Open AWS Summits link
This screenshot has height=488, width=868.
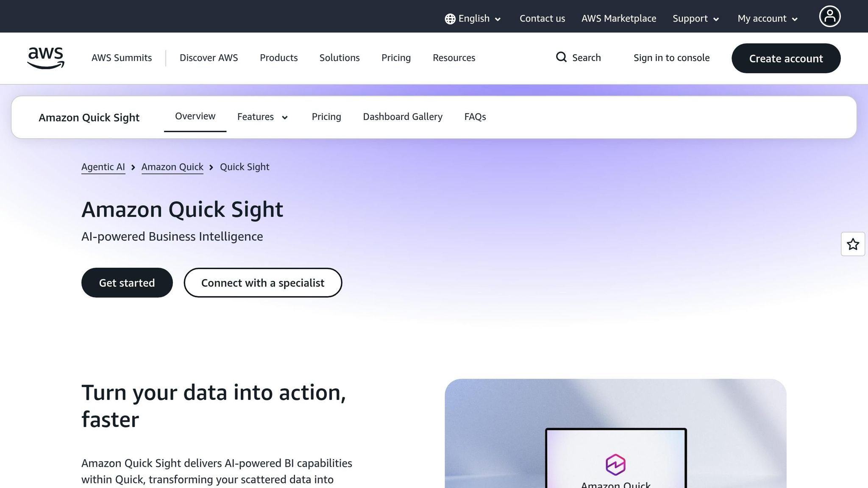[x=122, y=58]
